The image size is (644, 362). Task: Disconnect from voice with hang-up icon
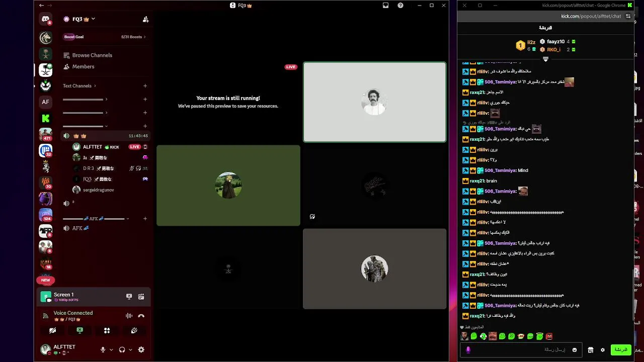(x=141, y=316)
